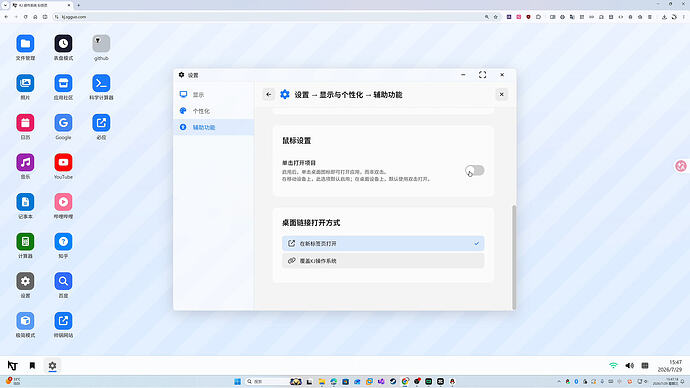Open the purple music app icon
Screen dimensions: 690x388
[25, 162]
